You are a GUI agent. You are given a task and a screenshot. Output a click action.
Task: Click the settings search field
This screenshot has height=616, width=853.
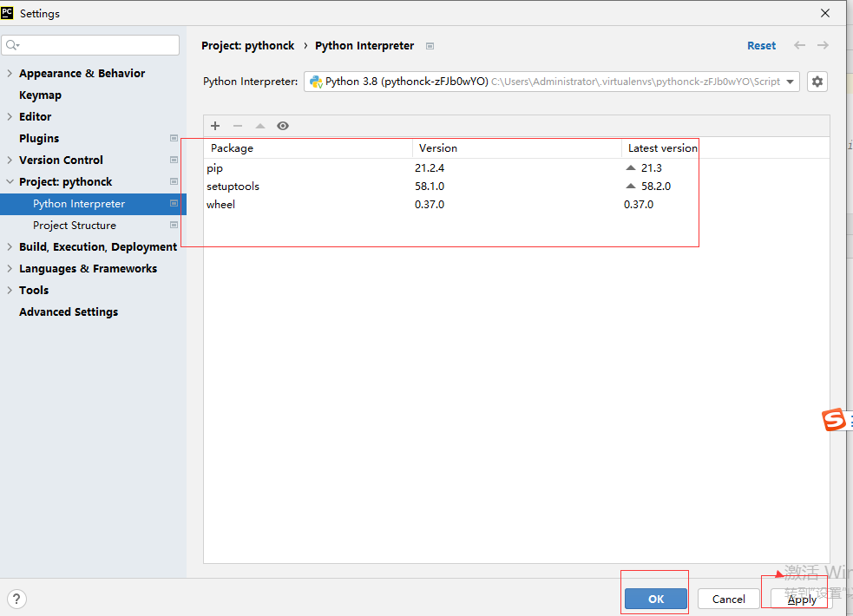click(x=90, y=45)
